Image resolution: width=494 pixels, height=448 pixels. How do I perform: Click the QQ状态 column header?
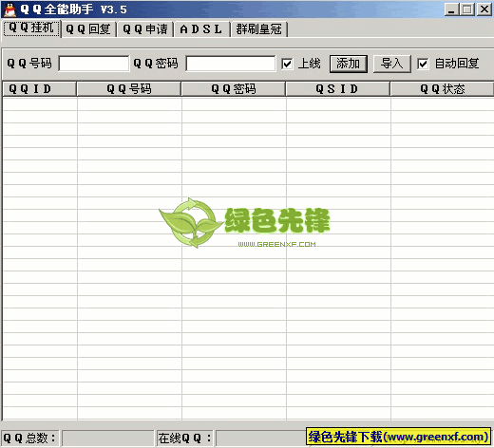(x=442, y=89)
